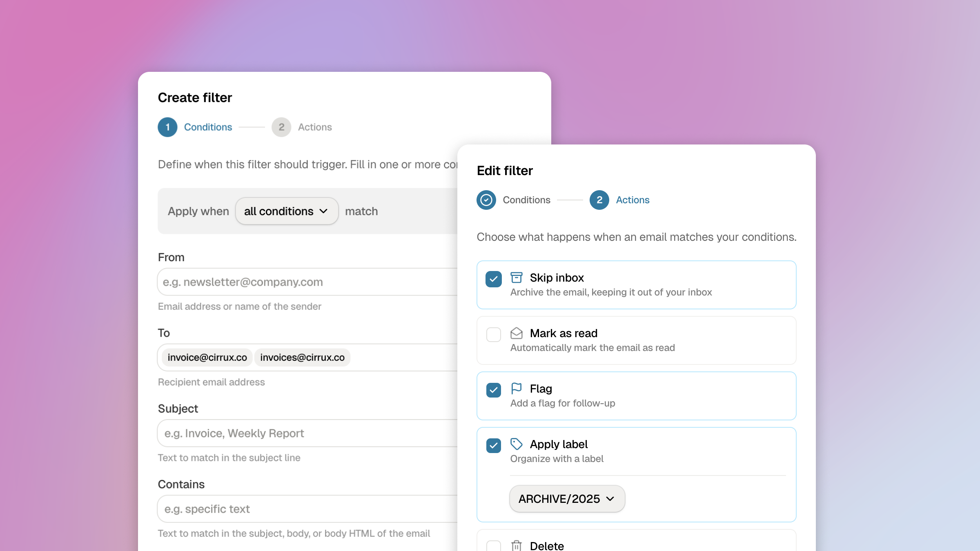This screenshot has height=551, width=980.
Task: Go to Actions step in Create filter
Action: click(314, 127)
